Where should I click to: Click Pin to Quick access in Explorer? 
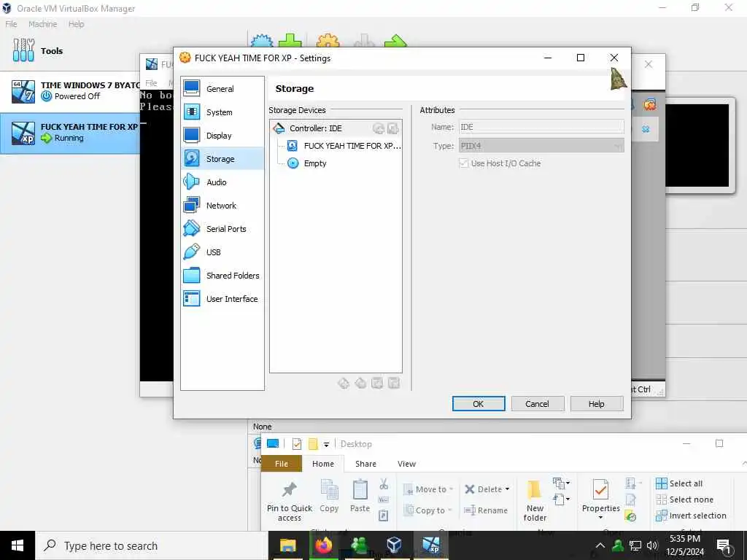pyautogui.click(x=289, y=502)
